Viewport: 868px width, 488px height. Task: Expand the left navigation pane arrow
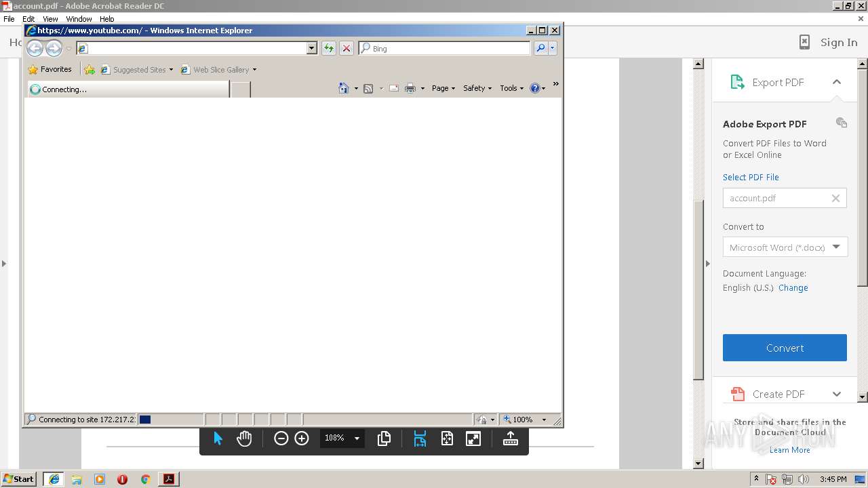pyautogui.click(x=3, y=263)
